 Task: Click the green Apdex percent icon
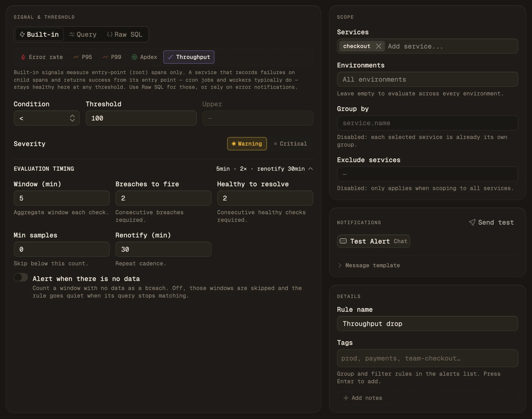[x=134, y=57]
